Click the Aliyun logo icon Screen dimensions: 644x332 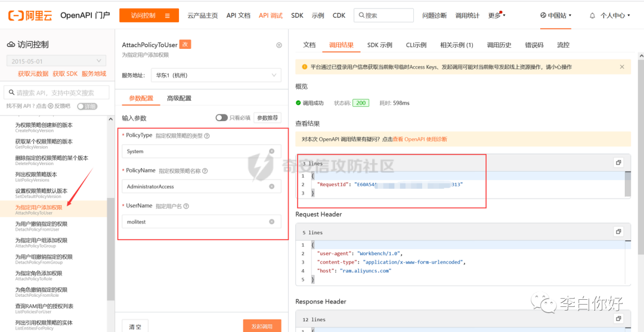click(x=16, y=15)
